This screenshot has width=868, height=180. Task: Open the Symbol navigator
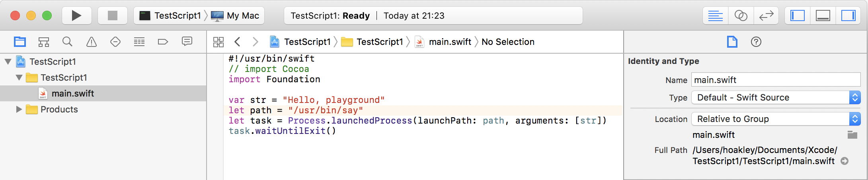tap(44, 42)
